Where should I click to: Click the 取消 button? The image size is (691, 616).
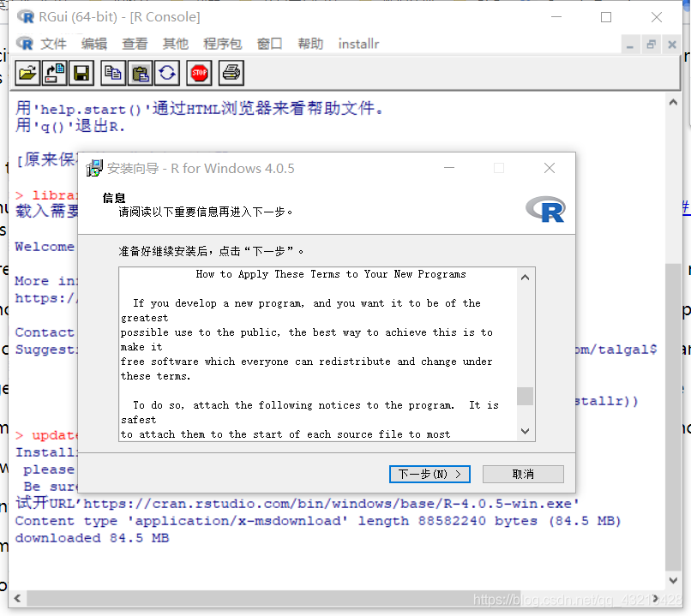pyautogui.click(x=523, y=475)
